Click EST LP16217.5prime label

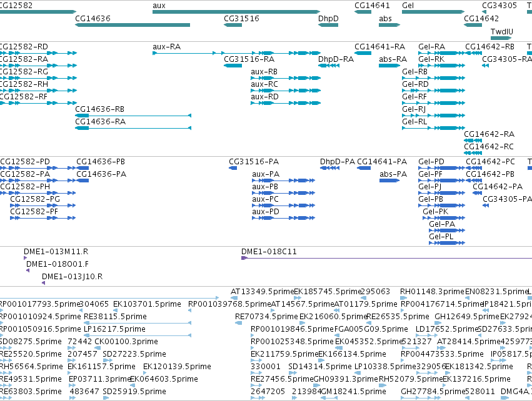pos(114,329)
